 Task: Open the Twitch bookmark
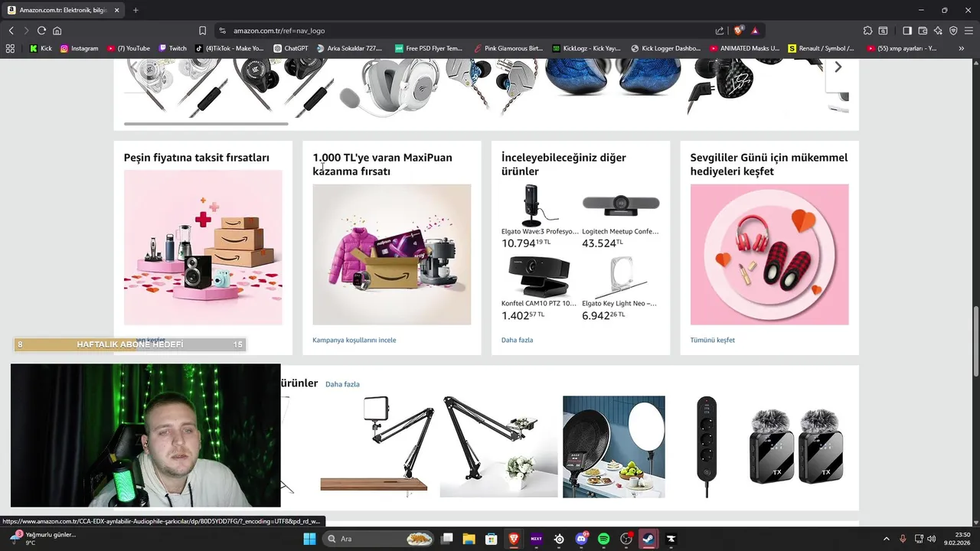[172, 48]
